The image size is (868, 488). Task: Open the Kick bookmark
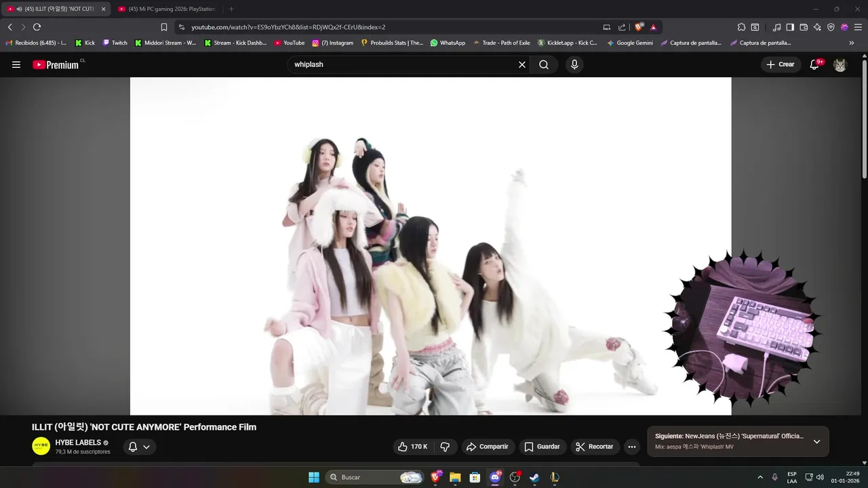85,43
